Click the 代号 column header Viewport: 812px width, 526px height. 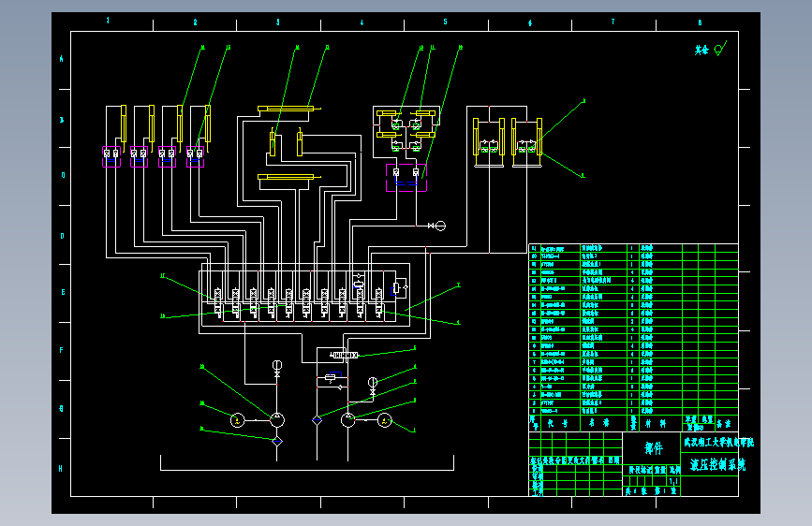click(557, 423)
